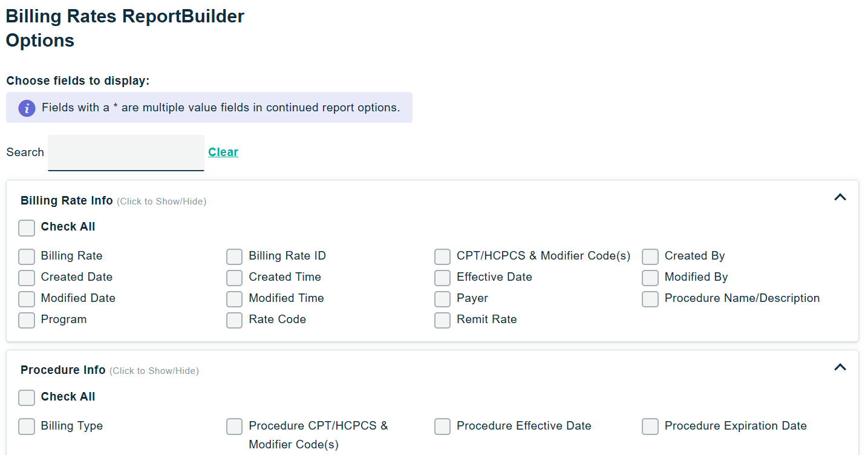Image resolution: width=868 pixels, height=455 pixels.
Task: Toggle the Billing Rate Info header
Action: tap(67, 201)
